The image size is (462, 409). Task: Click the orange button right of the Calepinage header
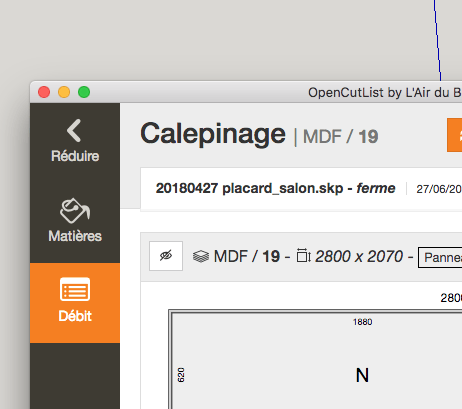point(455,135)
